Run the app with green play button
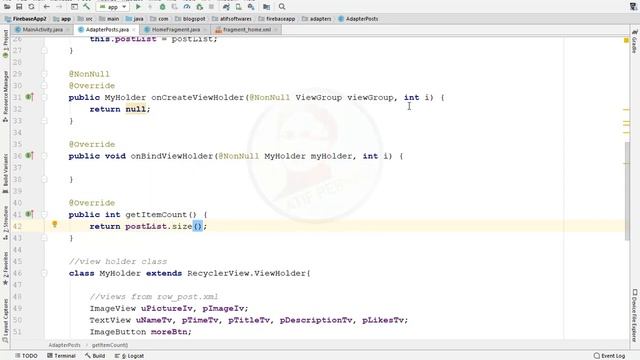640x360 pixels. [138, 7]
